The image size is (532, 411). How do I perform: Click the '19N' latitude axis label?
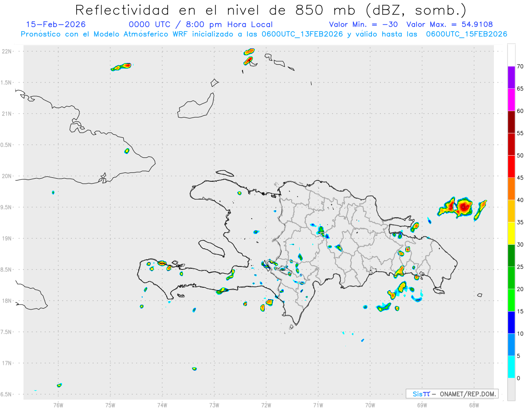tap(7, 239)
